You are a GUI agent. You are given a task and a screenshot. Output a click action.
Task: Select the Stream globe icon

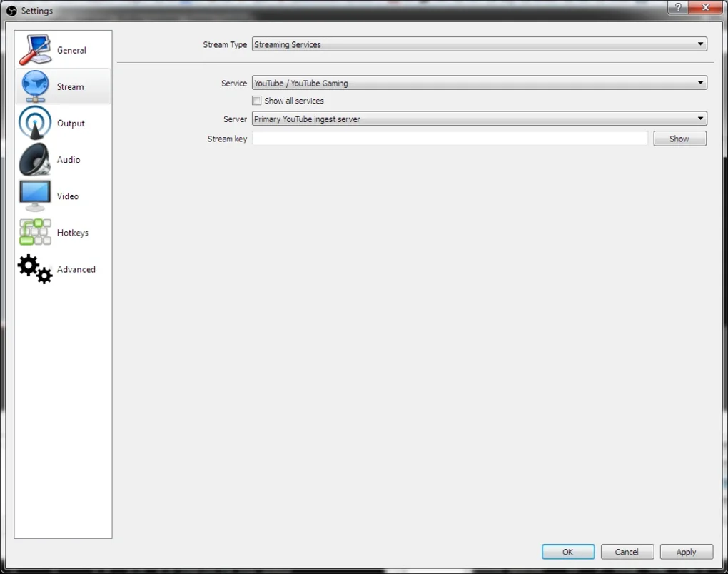click(35, 86)
